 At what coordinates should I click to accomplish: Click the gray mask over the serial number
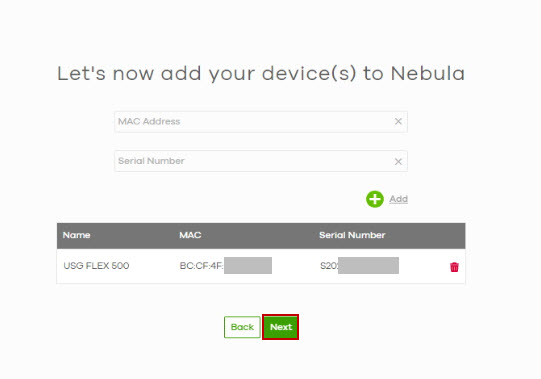click(x=368, y=265)
